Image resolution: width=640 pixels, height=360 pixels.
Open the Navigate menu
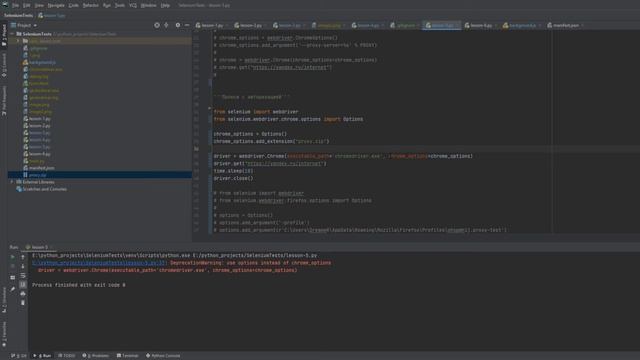point(56,6)
